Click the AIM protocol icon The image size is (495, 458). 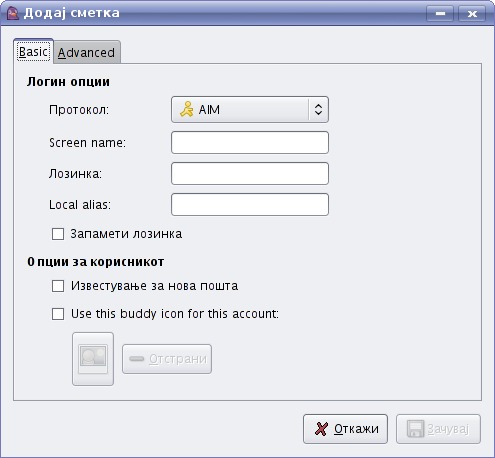187,109
